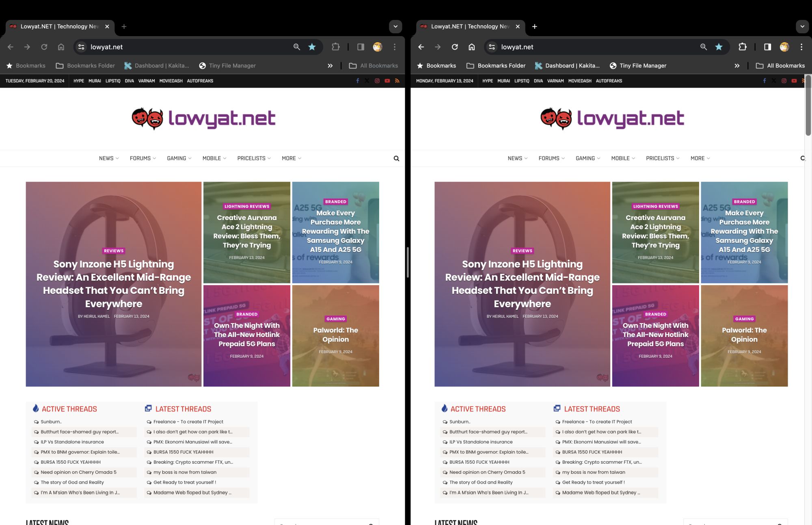Close Lowyat.NET tab in left window
This screenshot has width=812, height=525.
point(107,26)
